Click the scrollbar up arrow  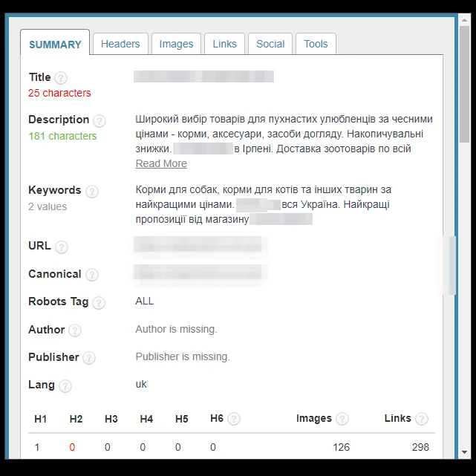coord(464,20)
